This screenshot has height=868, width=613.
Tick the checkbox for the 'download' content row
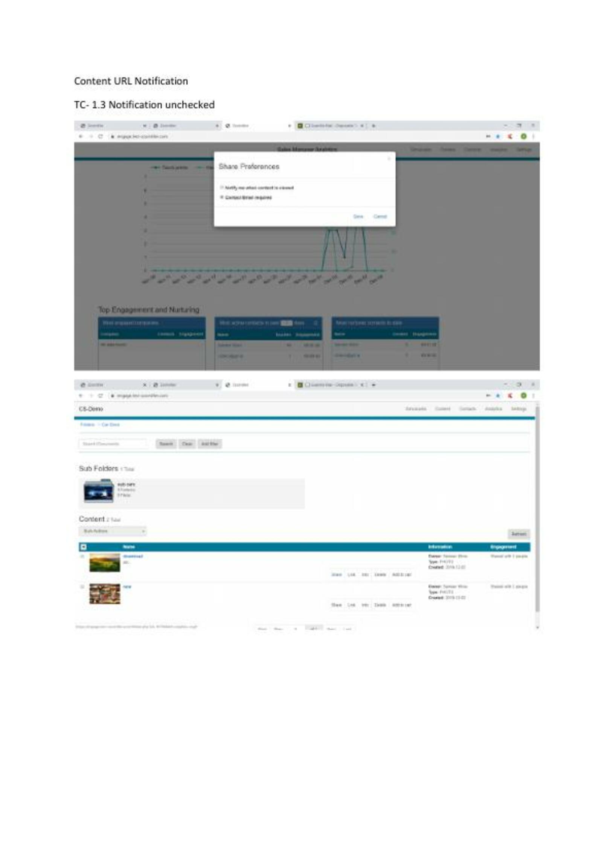point(82,556)
